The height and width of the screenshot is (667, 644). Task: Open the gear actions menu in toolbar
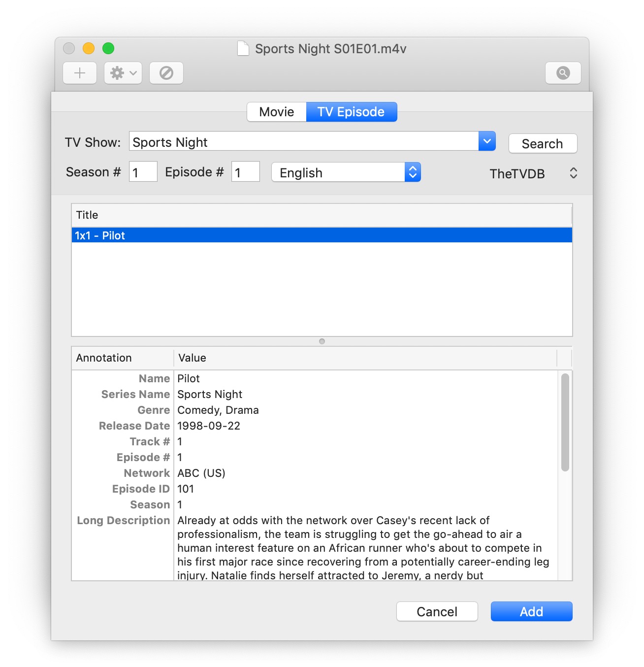pos(123,73)
